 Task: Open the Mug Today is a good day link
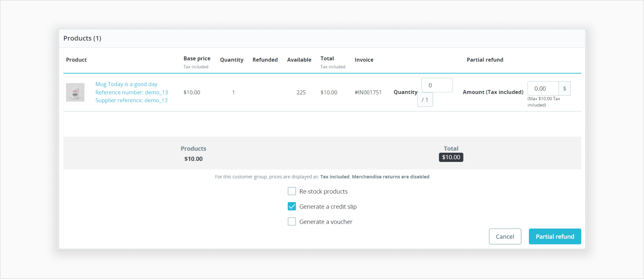(126, 84)
